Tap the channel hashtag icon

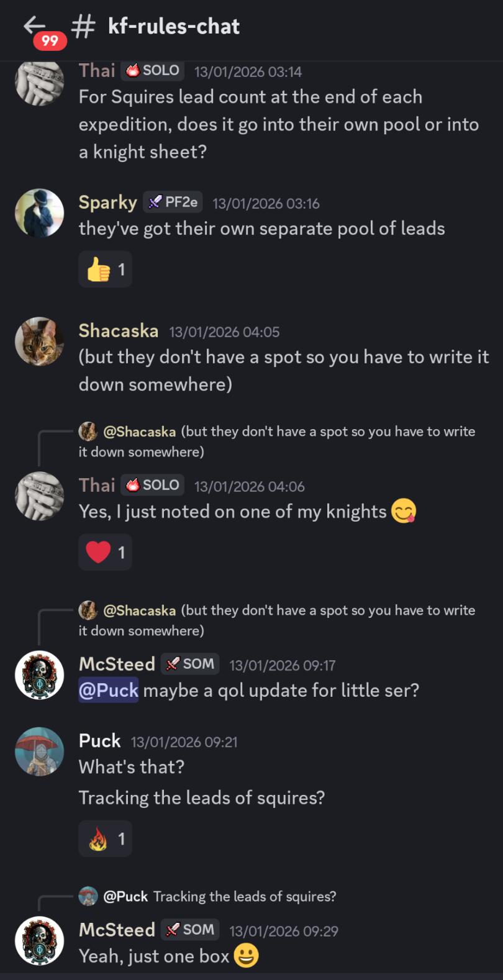[83, 26]
